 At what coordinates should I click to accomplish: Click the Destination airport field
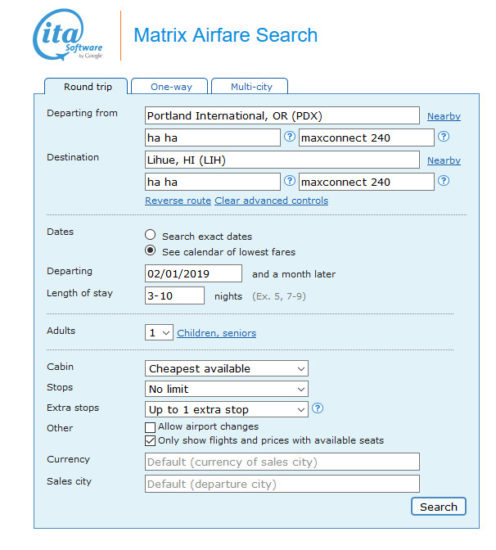pyautogui.click(x=282, y=160)
